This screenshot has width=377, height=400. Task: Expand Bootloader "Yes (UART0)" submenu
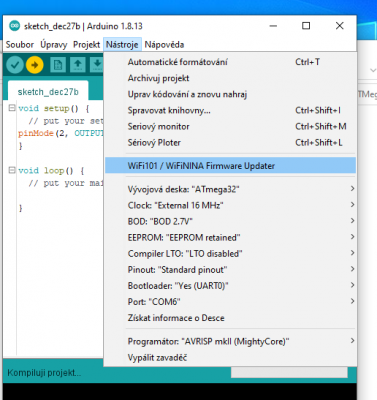click(230, 286)
